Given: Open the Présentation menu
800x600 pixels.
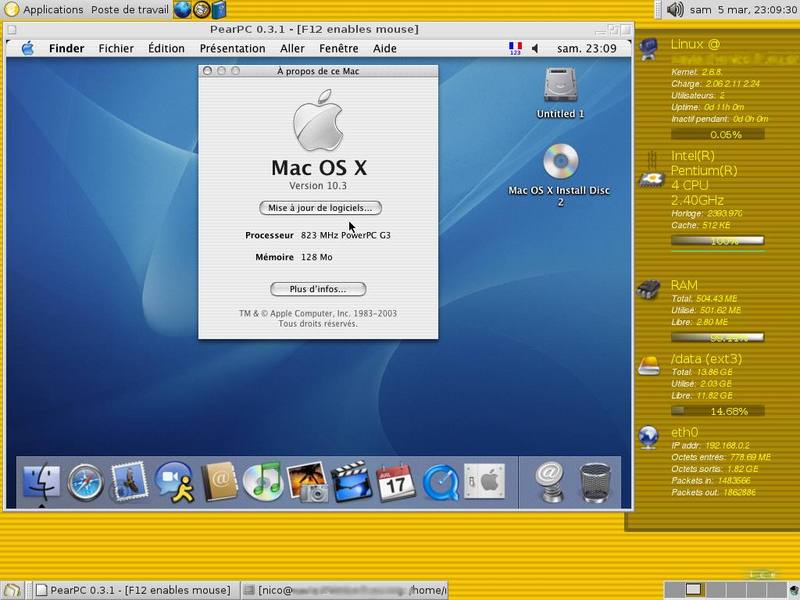Looking at the screenshot, I should (232, 48).
